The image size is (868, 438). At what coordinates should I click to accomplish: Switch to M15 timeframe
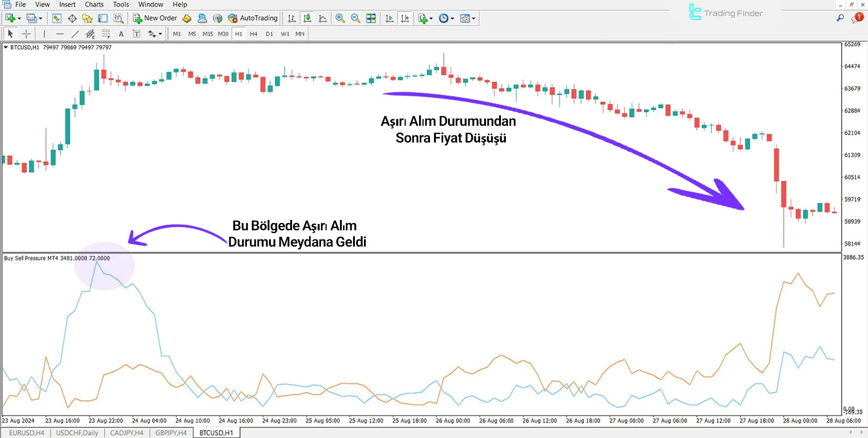(208, 34)
